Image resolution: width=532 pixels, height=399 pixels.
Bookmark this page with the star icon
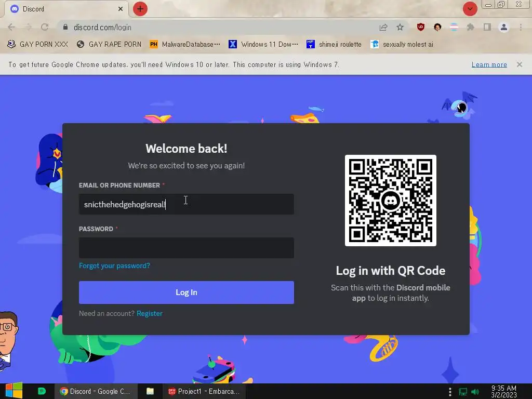click(400, 27)
